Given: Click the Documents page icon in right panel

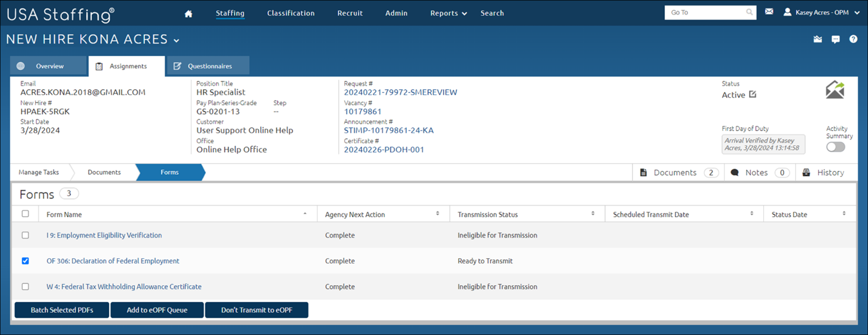Looking at the screenshot, I should [x=644, y=173].
